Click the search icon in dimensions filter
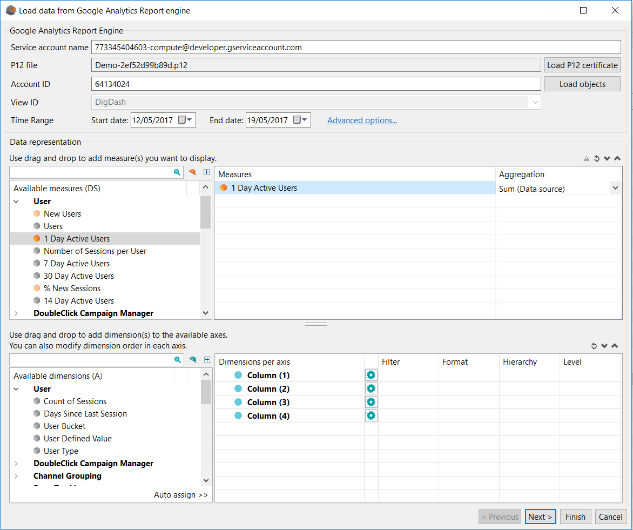Image resolution: width=633 pixels, height=530 pixels. point(177,360)
